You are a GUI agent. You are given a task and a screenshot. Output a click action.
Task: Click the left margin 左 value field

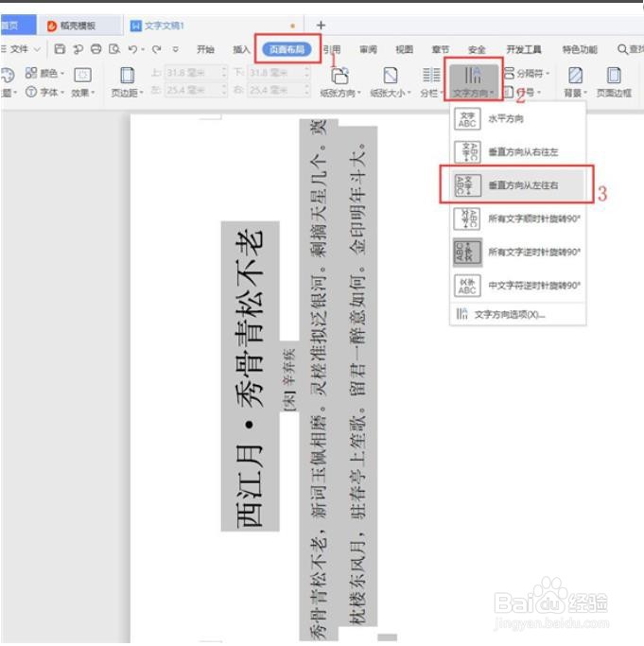coord(195,90)
